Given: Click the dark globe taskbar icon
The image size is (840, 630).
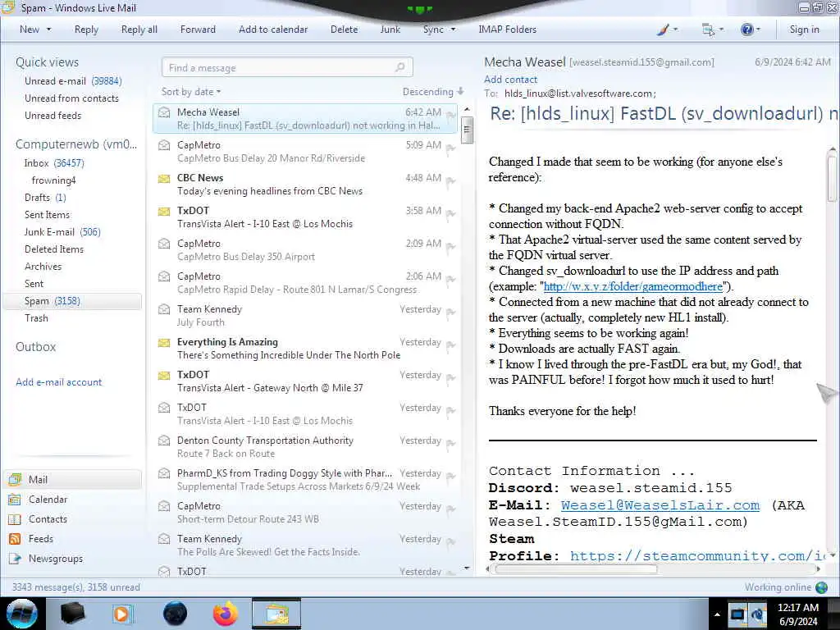Looking at the screenshot, I should point(176,614).
